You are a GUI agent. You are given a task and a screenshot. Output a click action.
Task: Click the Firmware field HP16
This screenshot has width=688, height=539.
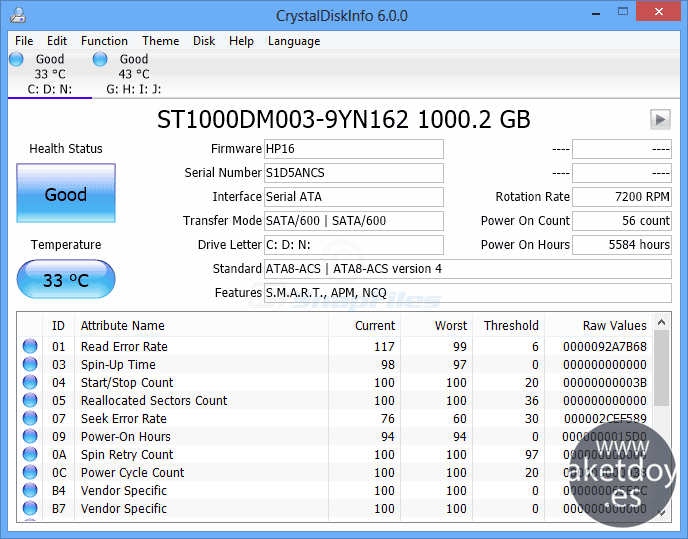coord(354,149)
